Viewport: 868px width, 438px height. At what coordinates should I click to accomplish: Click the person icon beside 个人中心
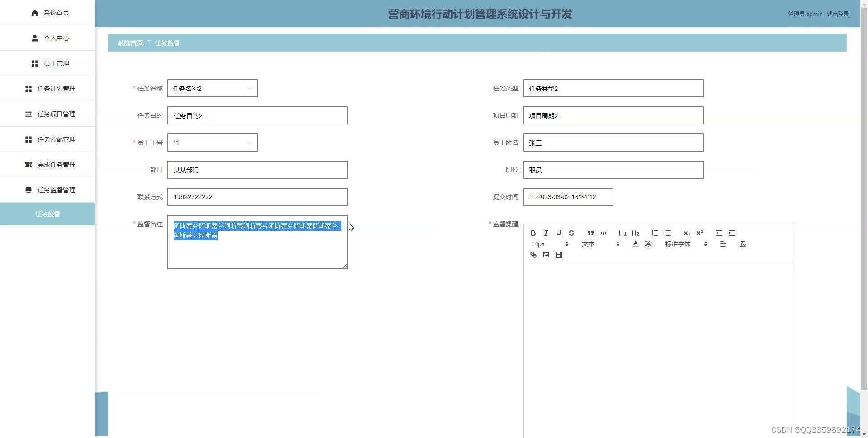coord(35,38)
